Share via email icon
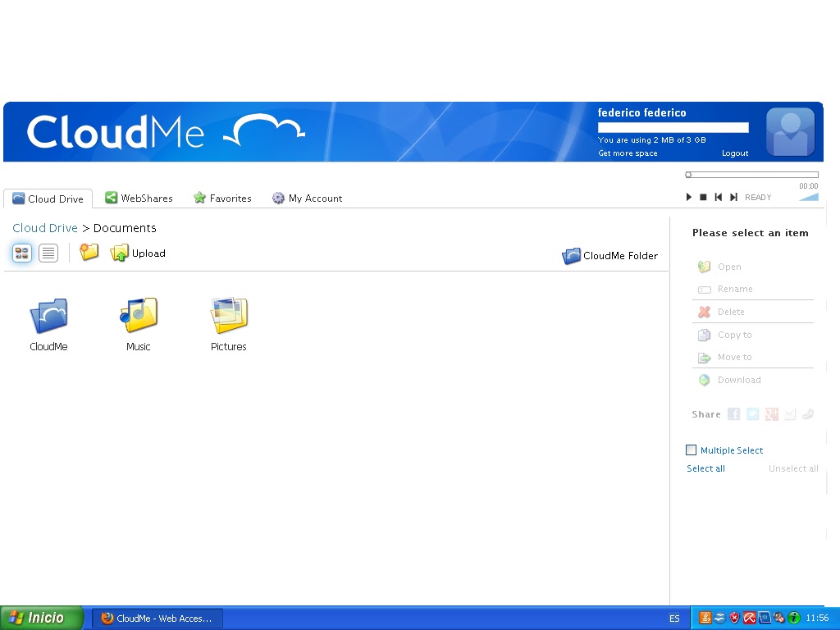The image size is (840, 630). click(x=790, y=414)
